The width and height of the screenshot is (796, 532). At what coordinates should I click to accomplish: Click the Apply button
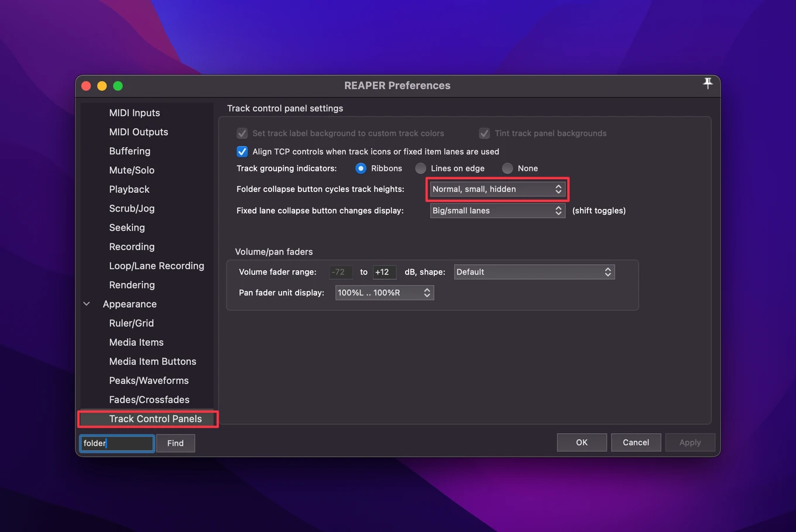pyautogui.click(x=690, y=442)
